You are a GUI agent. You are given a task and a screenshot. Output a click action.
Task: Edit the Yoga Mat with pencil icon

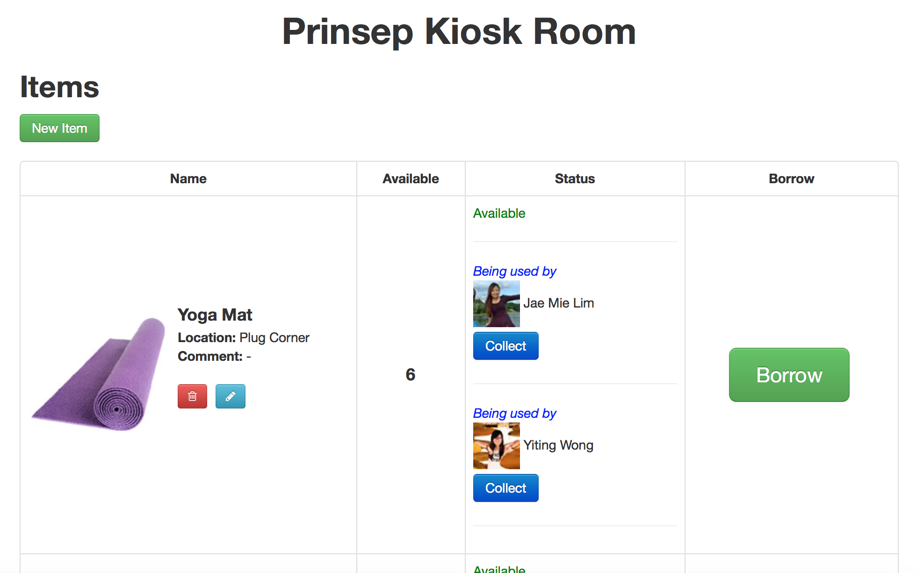coord(230,396)
